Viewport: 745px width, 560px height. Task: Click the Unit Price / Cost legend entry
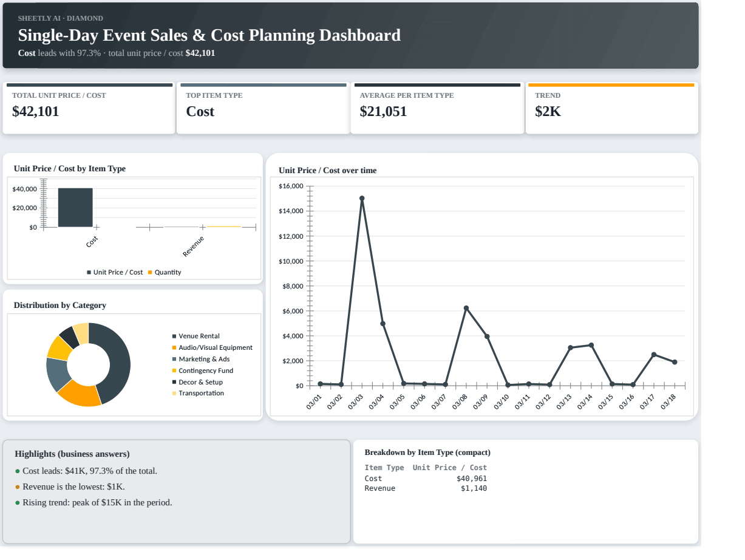pos(115,272)
